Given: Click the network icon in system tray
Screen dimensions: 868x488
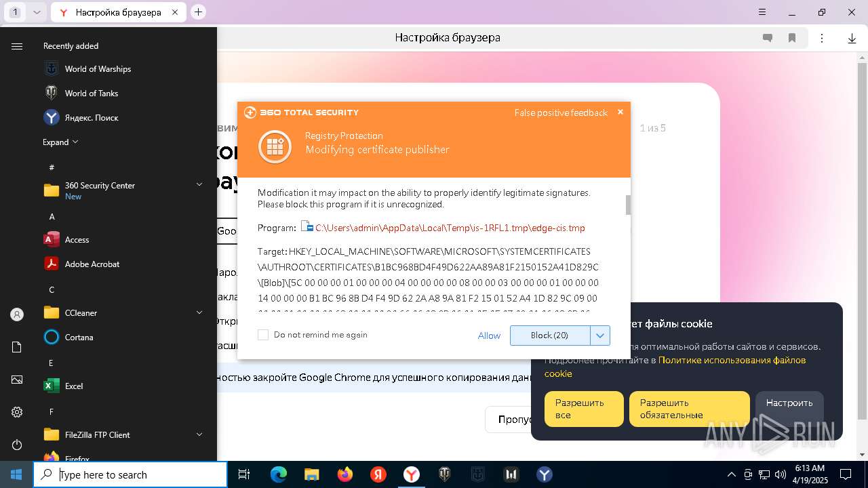Looking at the screenshot, I should [764, 474].
